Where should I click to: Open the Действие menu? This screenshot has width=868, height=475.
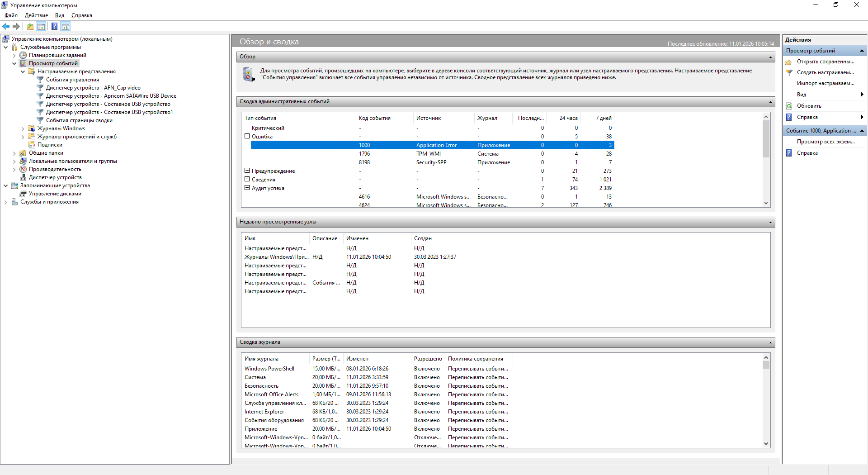(x=36, y=15)
